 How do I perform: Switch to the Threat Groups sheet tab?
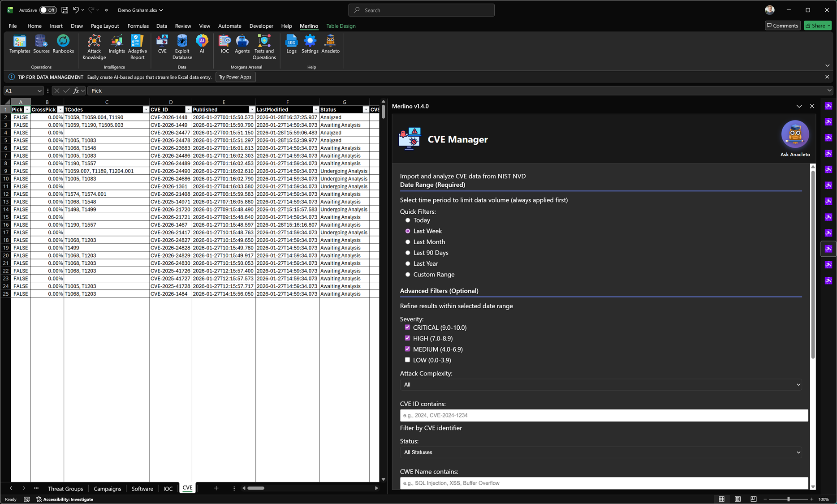pyautogui.click(x=65, y=488)
